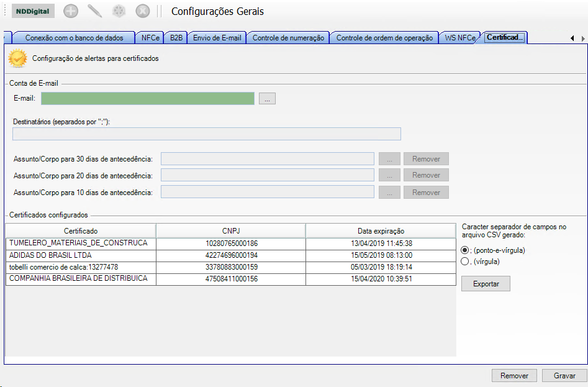Click the gear-shaped toolbar icon
Viewport: 588px width, 387px height.
pos(119,11)
